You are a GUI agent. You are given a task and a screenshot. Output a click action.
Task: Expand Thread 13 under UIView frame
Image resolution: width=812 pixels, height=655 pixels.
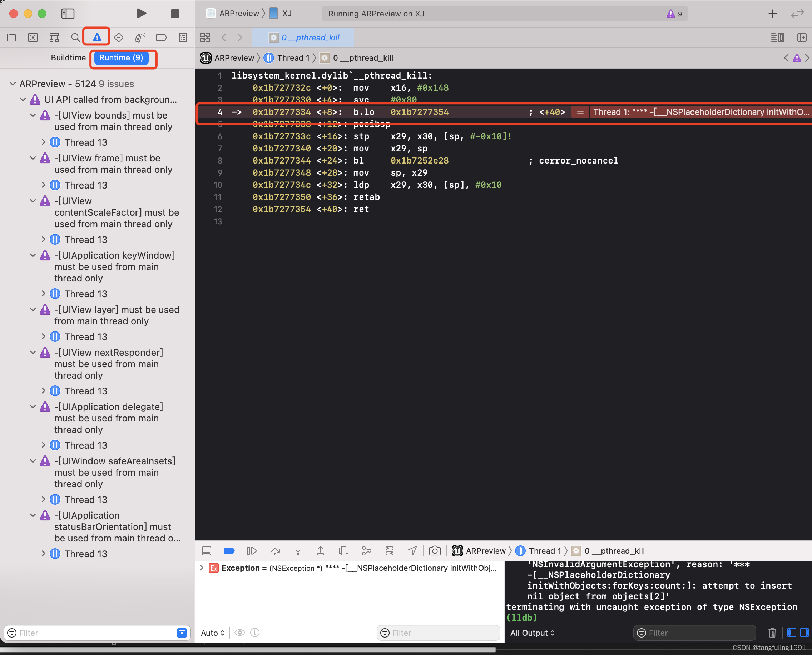43,185
